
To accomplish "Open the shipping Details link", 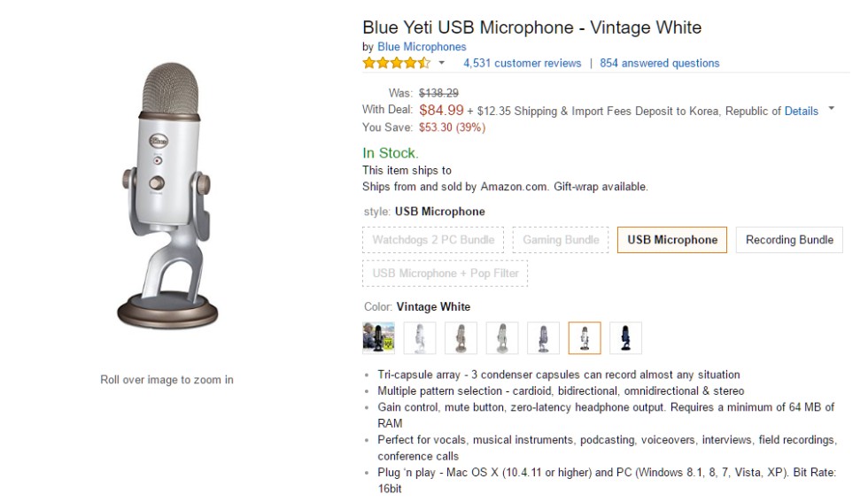I will click(801, 111).
